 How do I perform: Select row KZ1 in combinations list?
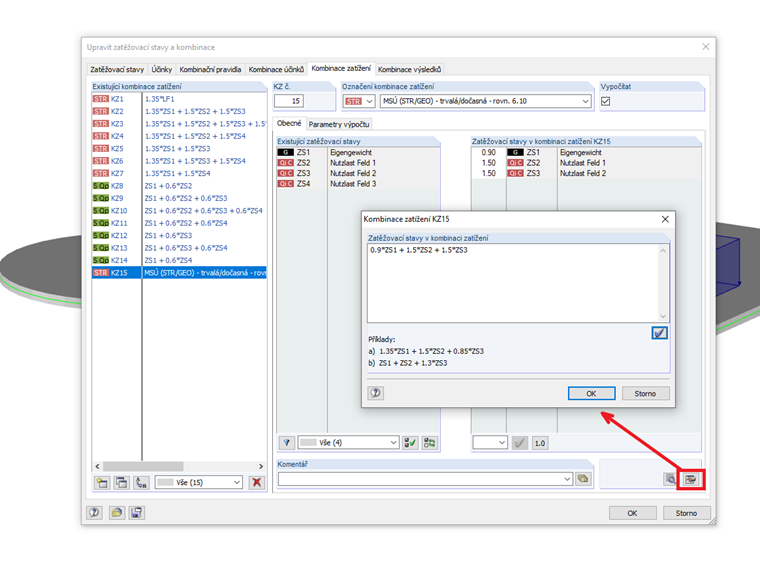click(x=179, y=99)
